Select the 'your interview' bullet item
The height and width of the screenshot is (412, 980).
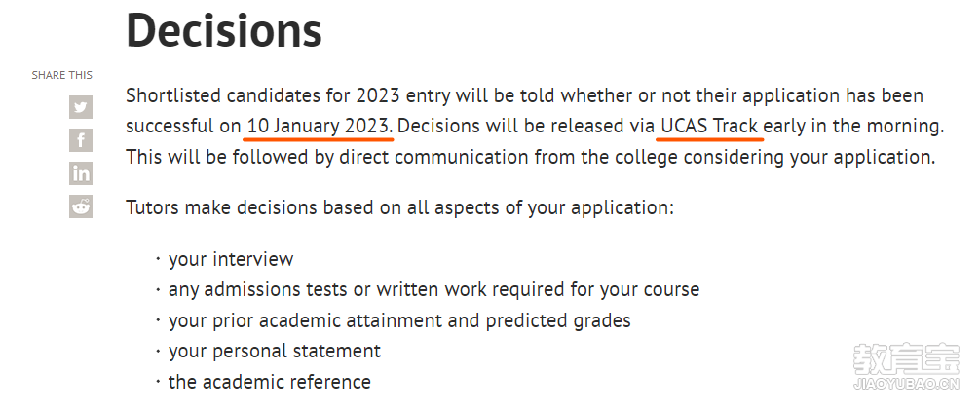tap(231, 259)
